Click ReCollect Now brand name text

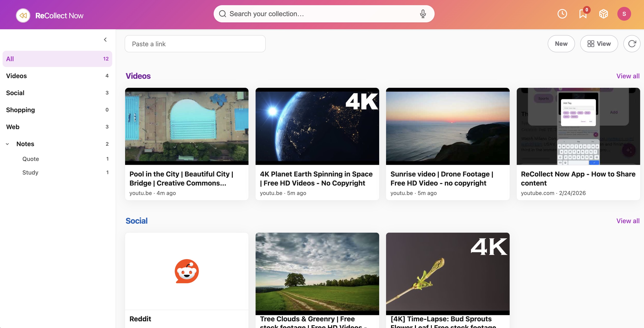pos(59,16)
